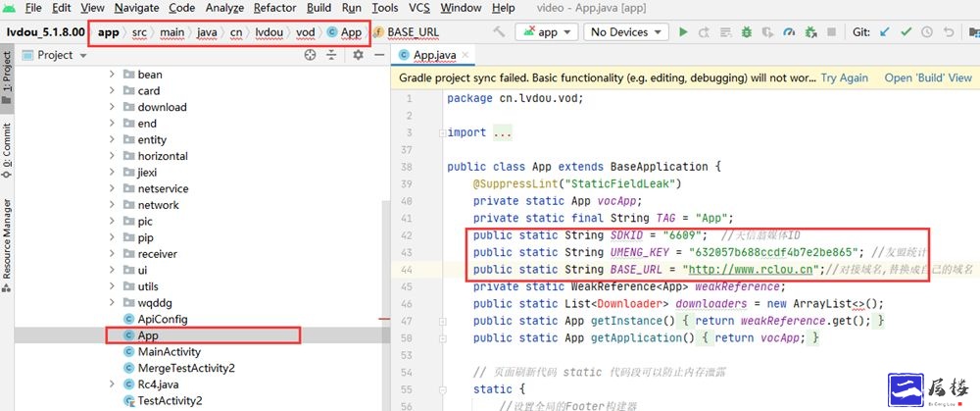Open the File menu
The height and width of the screenshot is (411, 980).
[33, 8]
